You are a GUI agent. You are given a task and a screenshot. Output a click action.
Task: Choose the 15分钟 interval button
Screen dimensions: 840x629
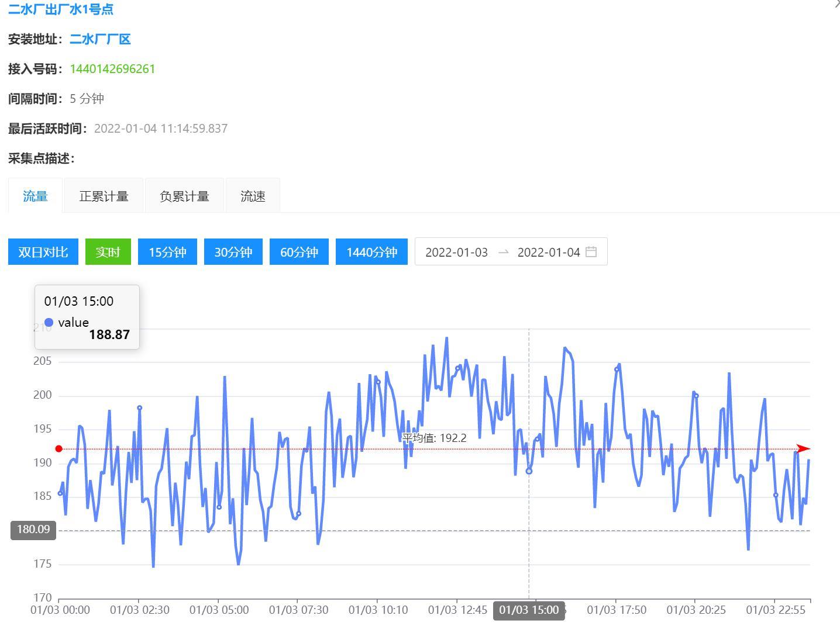[x=167, y=252]
